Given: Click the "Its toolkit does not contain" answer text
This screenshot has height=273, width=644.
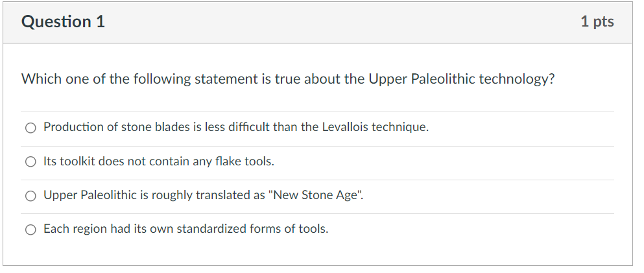Looking at the screenshot, I should (x=158, y=161).
